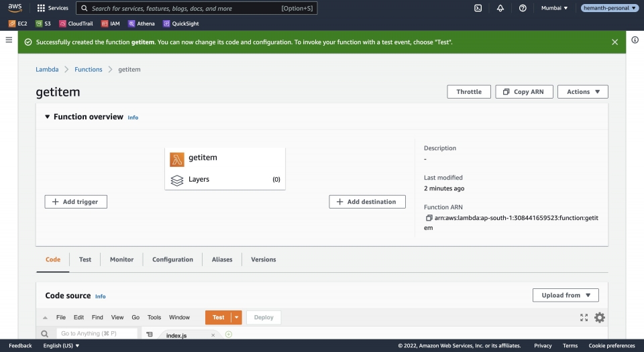Open the Mumbai region selector
This screenshot has width=644, height=352.
[554, 8]
